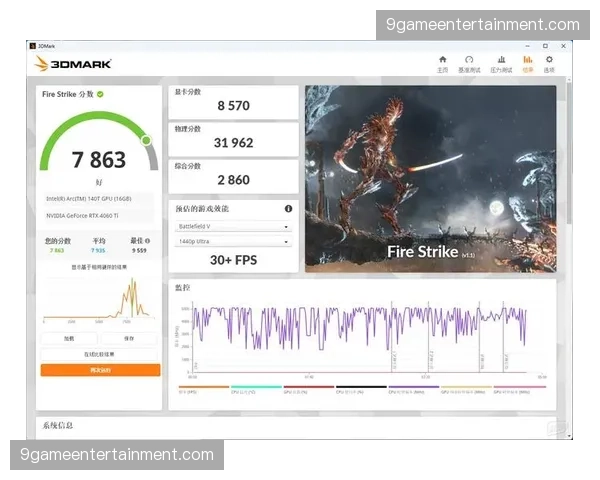This screenshot has width=600, height=480.
Task: Click the 3DMark logo in header
Action: [74, 64]
